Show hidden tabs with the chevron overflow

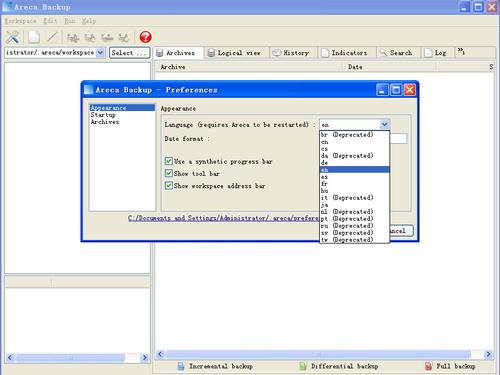tap(461, 52)
